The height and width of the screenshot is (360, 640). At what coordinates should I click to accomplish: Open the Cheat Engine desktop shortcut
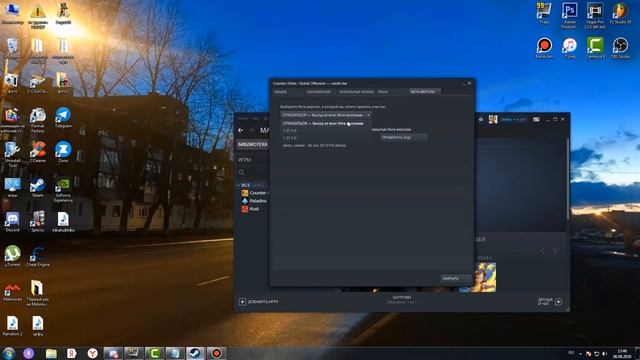click(38, 256)
